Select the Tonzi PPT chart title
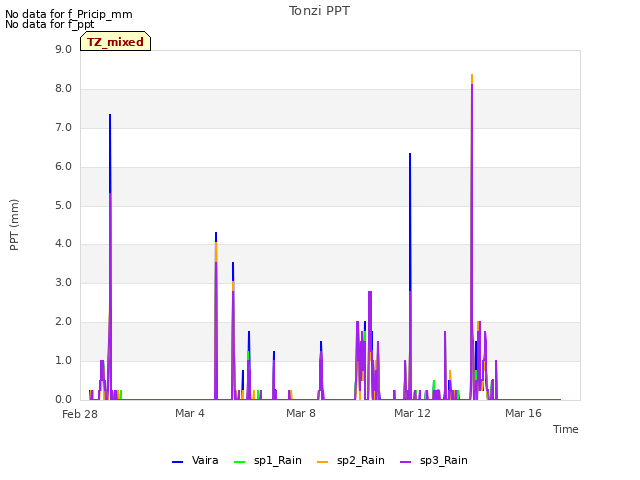640x480 pixels. point(319,11)
